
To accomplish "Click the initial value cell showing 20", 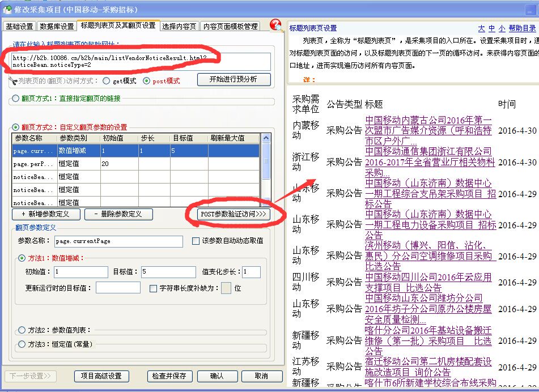I will coord(119,164).
